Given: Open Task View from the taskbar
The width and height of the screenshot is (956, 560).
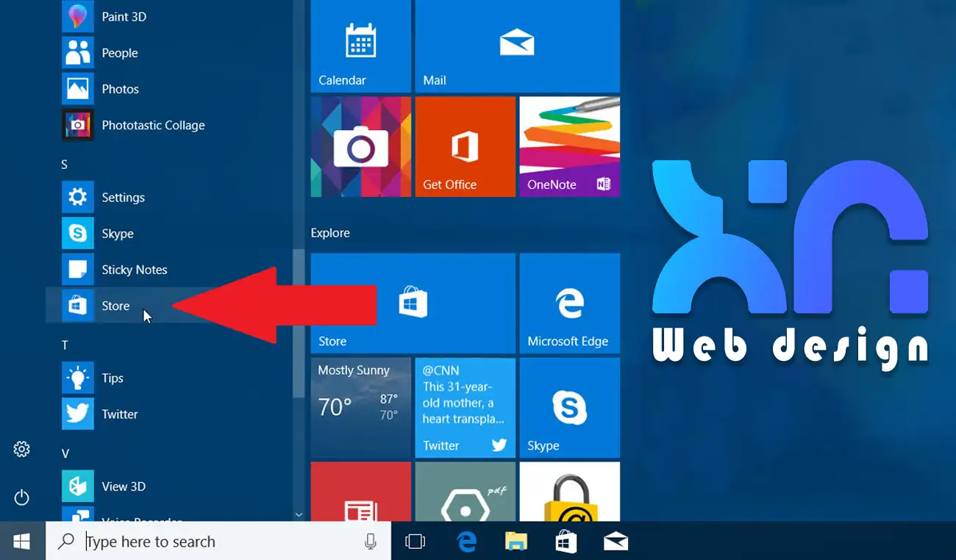Looking at the screenshot, I should pyautogui.click(x=415, y=541).
